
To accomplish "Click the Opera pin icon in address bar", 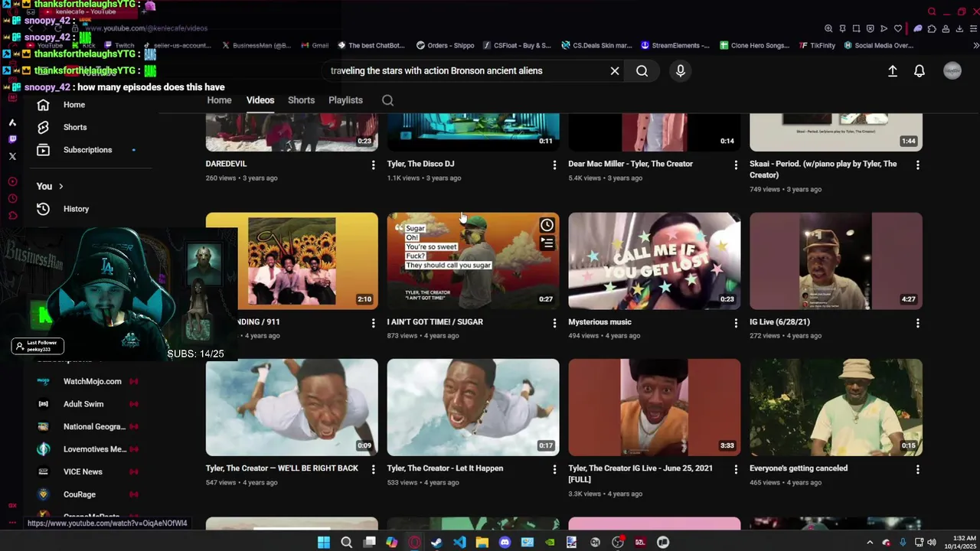I will click(x=842, y=28).
